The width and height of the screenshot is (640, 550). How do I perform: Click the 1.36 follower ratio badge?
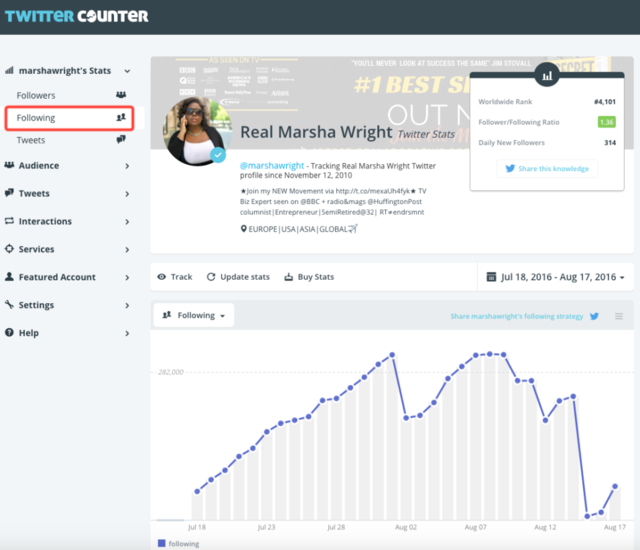click(x=607, y=122)
